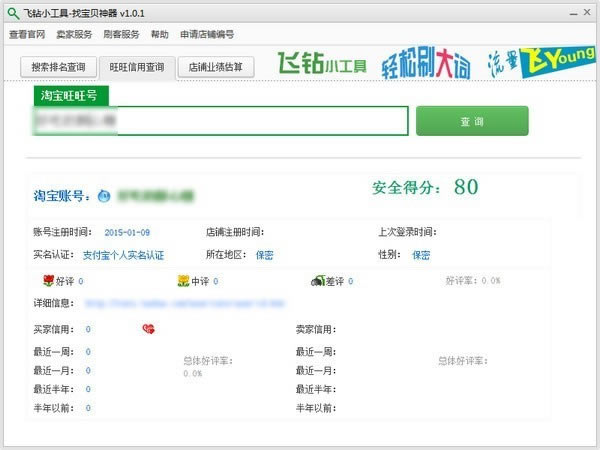Open the 帮助 menu
Image resolution: width=600 pixels, height=450 pixels.
coord(160,34)
